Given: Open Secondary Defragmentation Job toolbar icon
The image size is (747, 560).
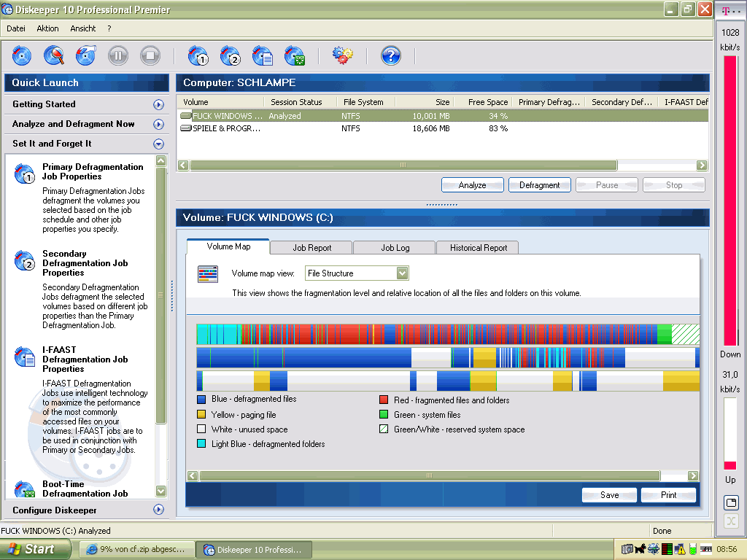Looking at the screenshot, I should click(x=230, y=55).
